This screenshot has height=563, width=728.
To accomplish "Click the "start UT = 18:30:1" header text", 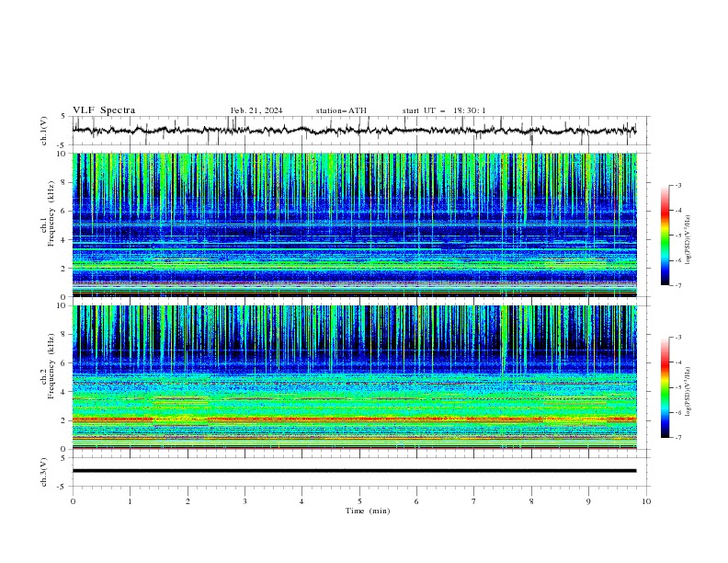I will click(444, 110).
